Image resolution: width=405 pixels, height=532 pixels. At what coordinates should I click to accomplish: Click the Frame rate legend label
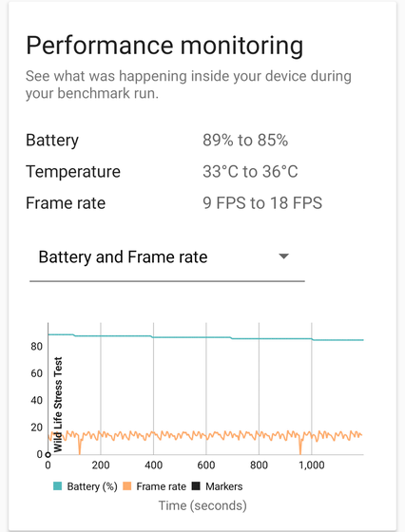(x=162, y=486)
